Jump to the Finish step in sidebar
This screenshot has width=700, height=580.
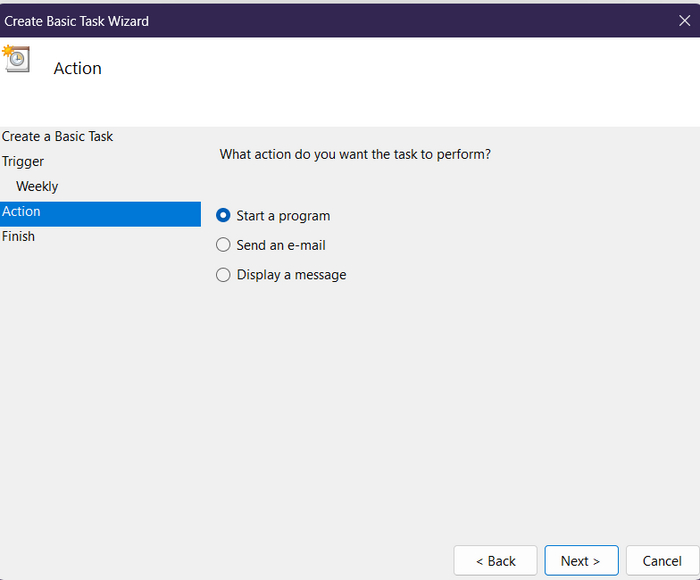18,236
